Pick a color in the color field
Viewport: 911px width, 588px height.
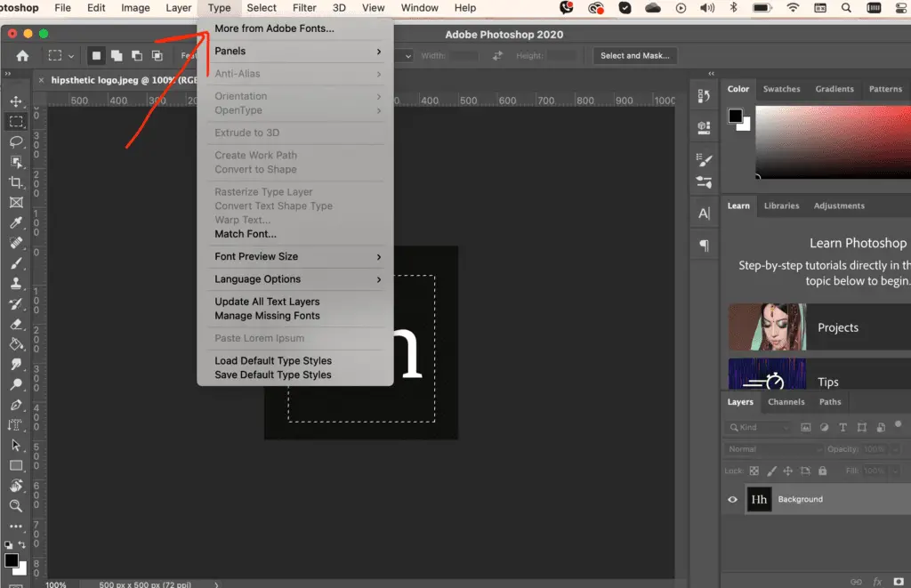pyautogui.click(x=833, y=141)
